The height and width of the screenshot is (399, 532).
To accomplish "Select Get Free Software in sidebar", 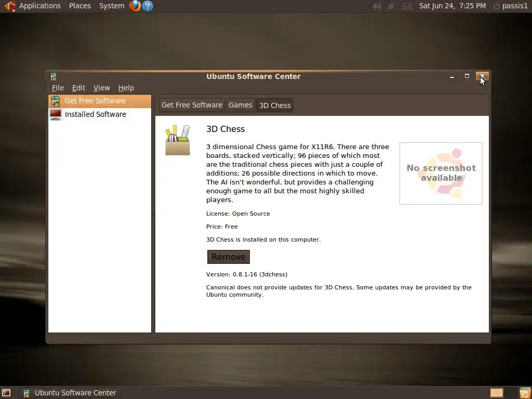I will (x=100, y=101).
